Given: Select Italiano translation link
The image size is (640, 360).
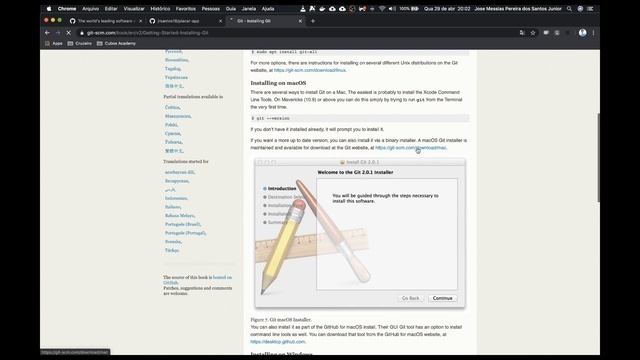Looking at the screenshot, I should pos(173,207).
